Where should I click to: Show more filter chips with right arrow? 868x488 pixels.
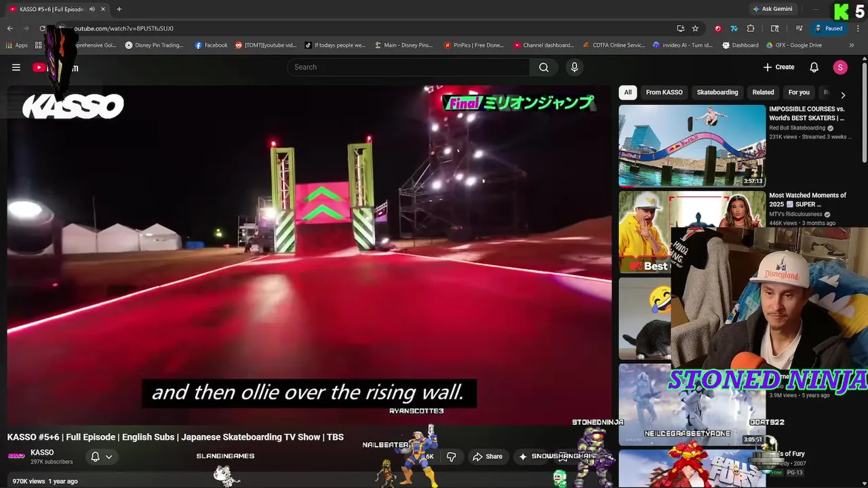coord(843,95)
